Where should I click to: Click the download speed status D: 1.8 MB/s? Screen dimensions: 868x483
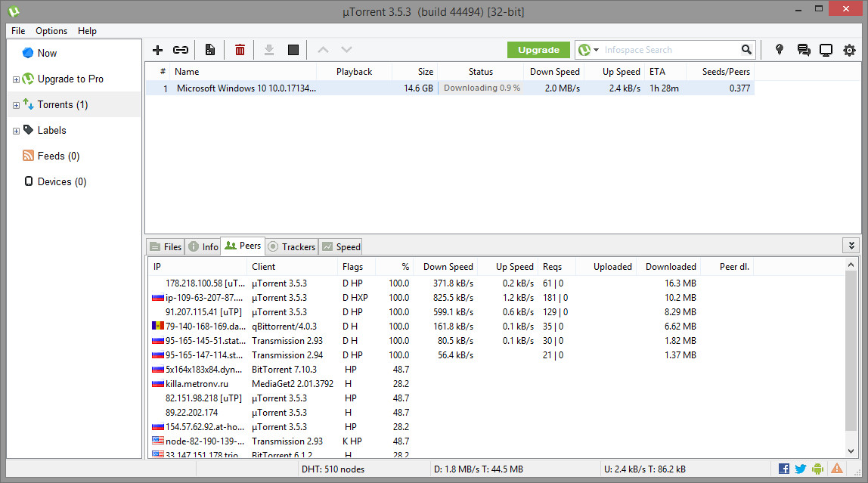click(x=479, y=469)
